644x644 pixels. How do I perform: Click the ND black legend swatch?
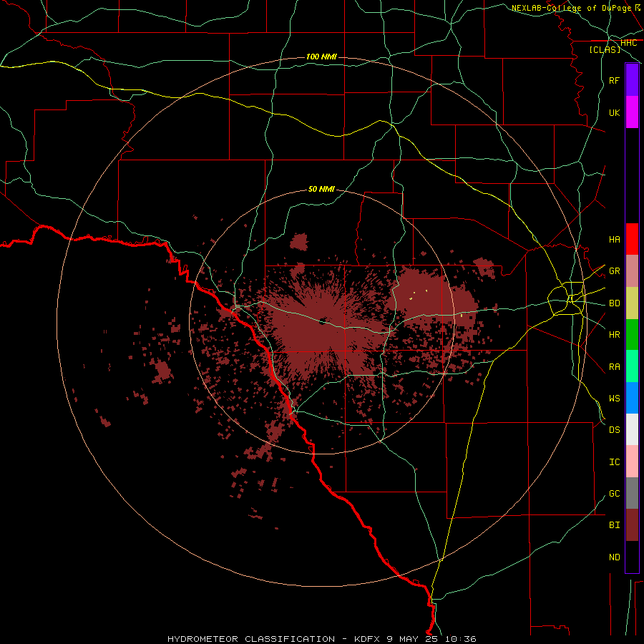click(632, 557)
